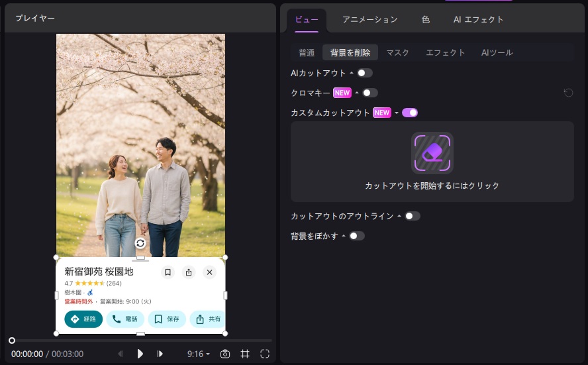This screenshot has width=588, height=365.
Task: Click the 新宿御苑 桜園地 title text
Action: [99, 272]
